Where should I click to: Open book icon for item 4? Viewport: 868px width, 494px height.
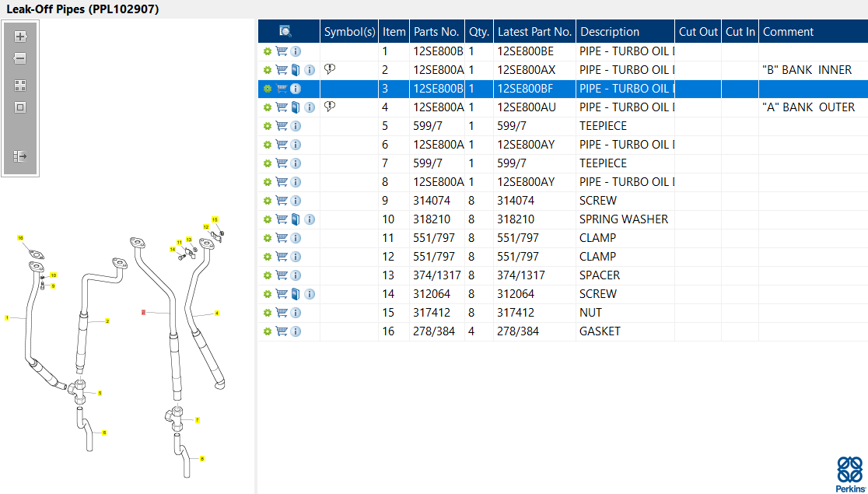[296, 107]
